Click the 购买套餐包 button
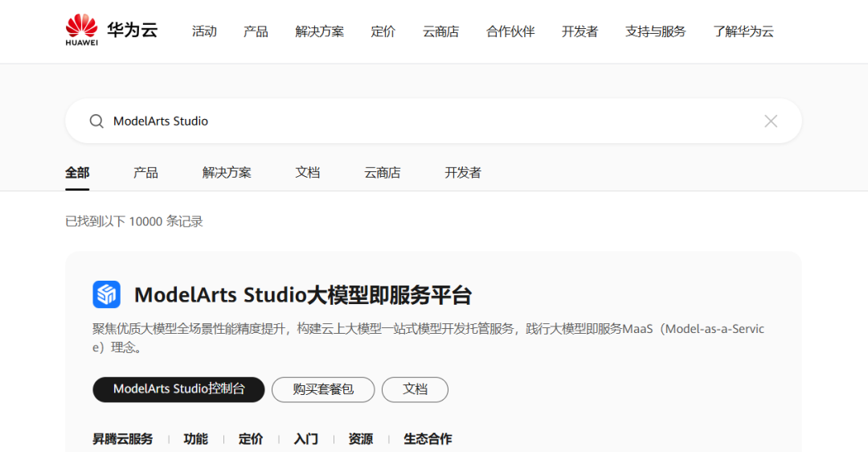 (x=323, y=389)
